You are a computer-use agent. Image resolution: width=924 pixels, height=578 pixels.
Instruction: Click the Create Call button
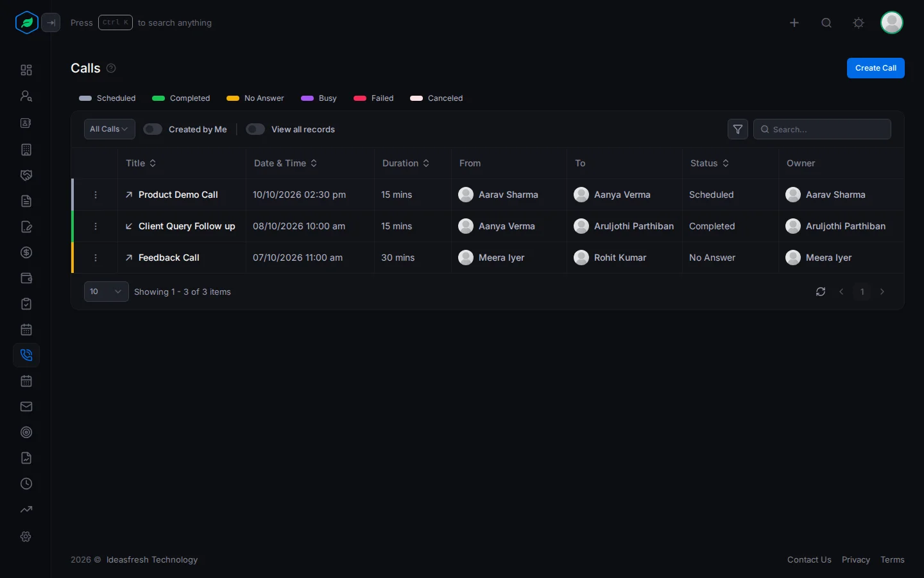876,68
